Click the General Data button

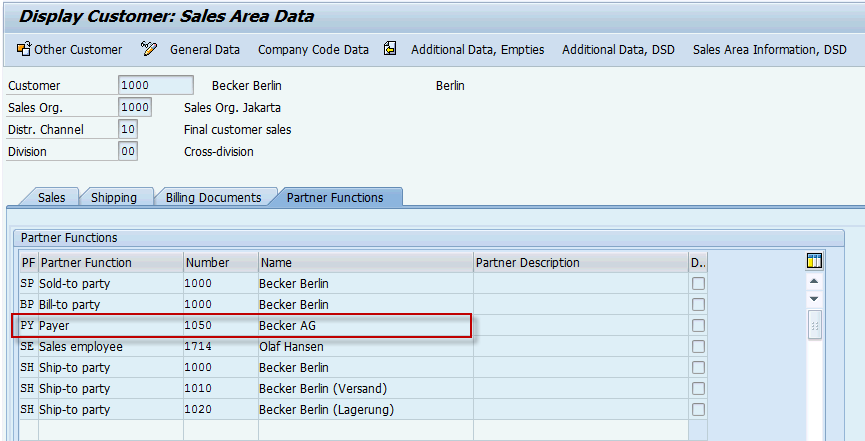(x=204, y=49)
